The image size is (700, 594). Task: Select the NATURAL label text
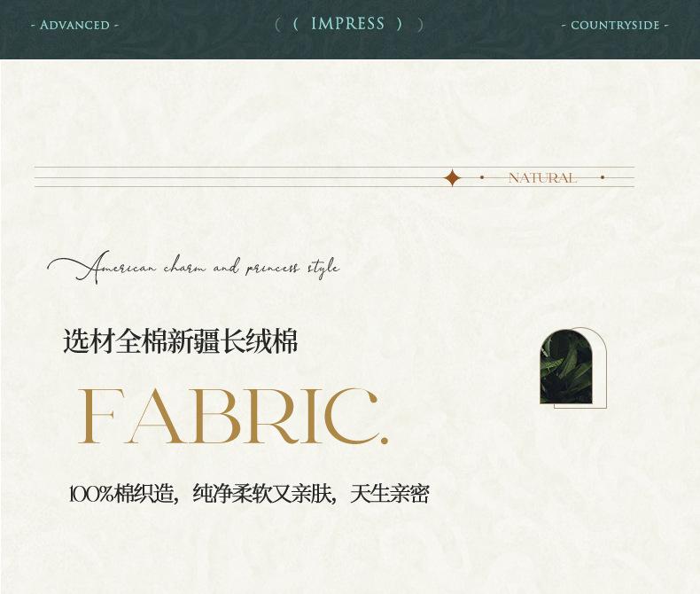click(542, 178)
